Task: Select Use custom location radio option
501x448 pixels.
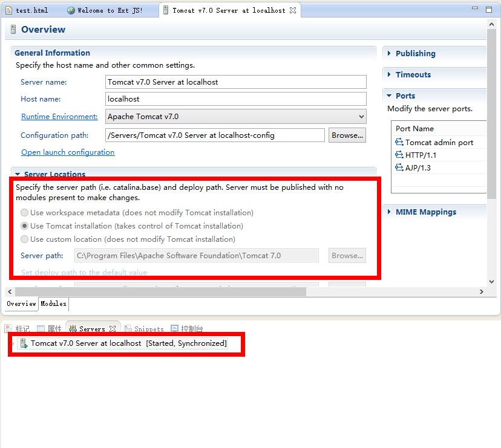Action: coord(24,239)
